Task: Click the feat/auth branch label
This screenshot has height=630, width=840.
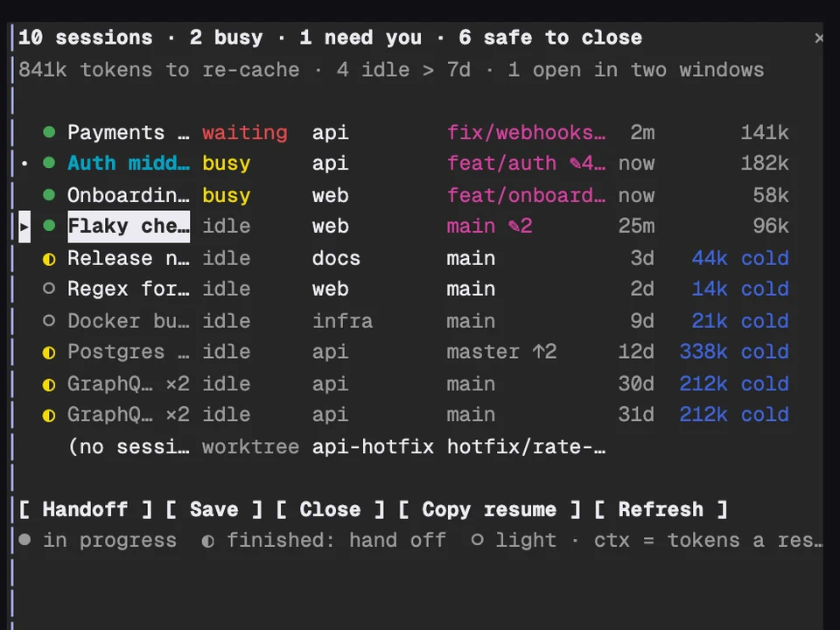Action: [501, 164]
